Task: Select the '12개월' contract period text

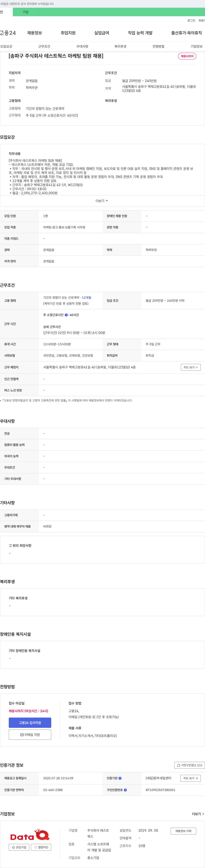Action: [x=86, y=298]
